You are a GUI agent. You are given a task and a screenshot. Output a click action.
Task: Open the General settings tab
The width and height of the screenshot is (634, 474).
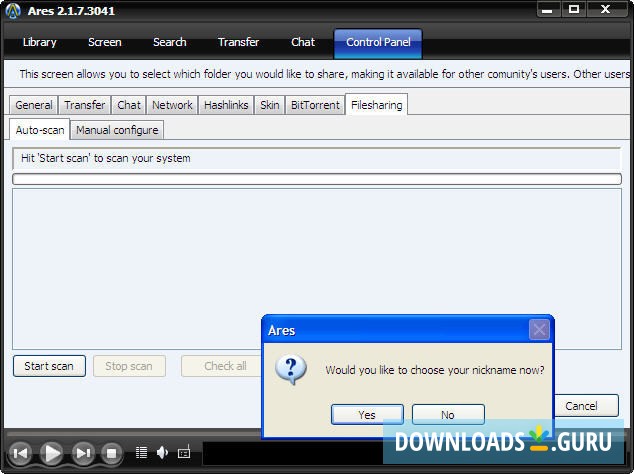pos(34,105)
